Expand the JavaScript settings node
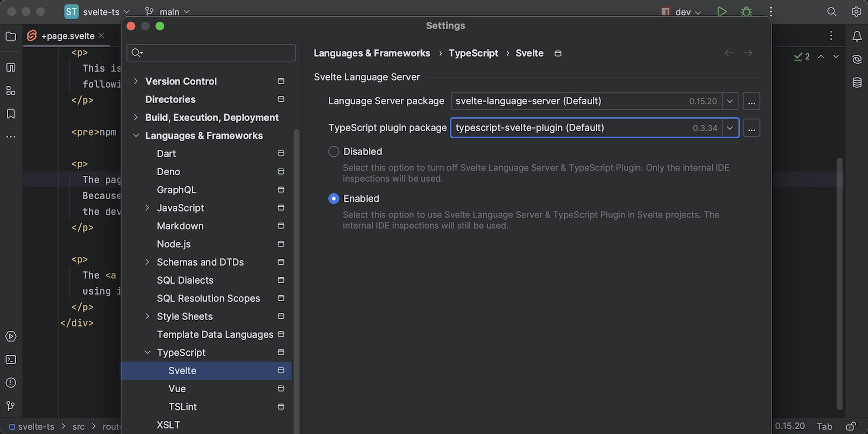This screenshot has width=868, height=434. 147,208
